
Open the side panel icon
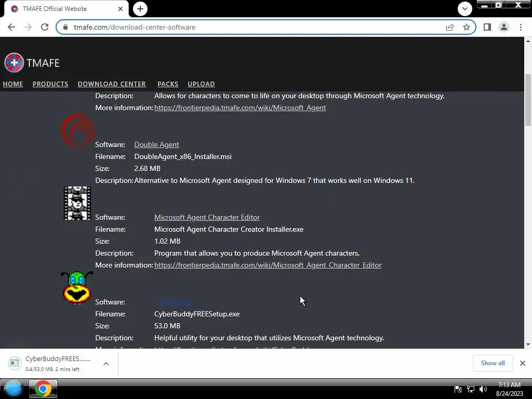pos(487,27)
